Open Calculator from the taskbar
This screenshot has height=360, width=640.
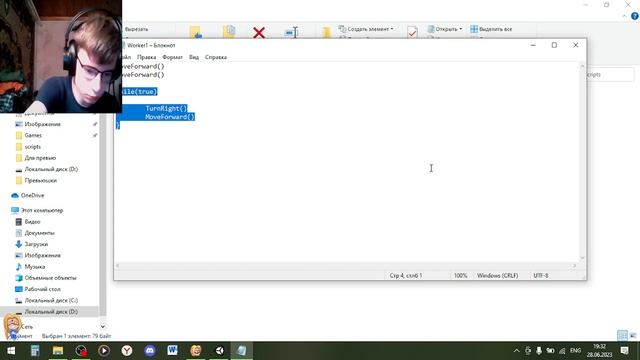pyautogui.click(x=35, y=351)
